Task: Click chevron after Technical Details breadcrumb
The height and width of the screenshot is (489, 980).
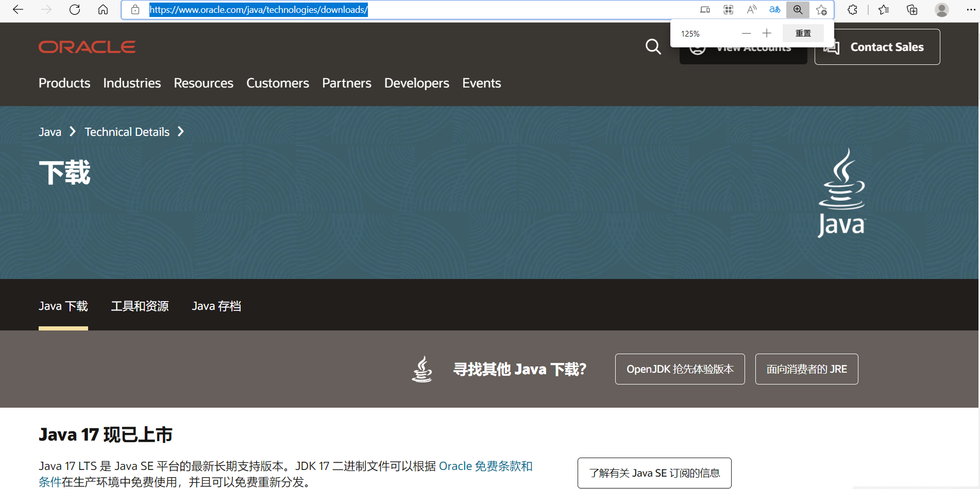Action: [181, 132]
